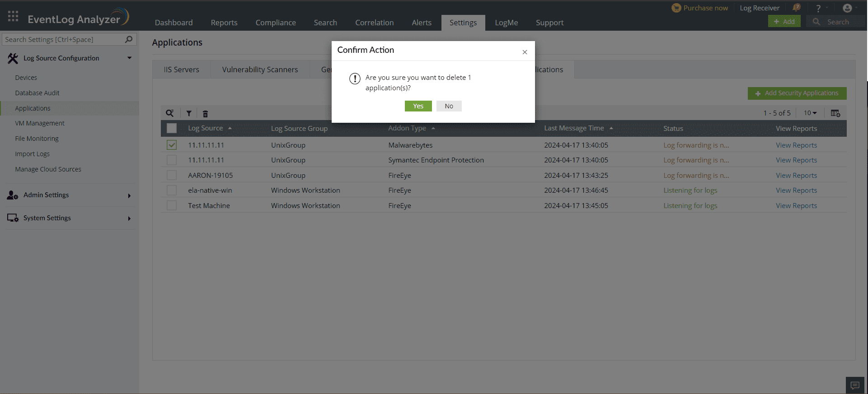The width and height of the screenshot is (868, 394).
Task: Click the EventLog Analyzer logo
Action: 78,18
